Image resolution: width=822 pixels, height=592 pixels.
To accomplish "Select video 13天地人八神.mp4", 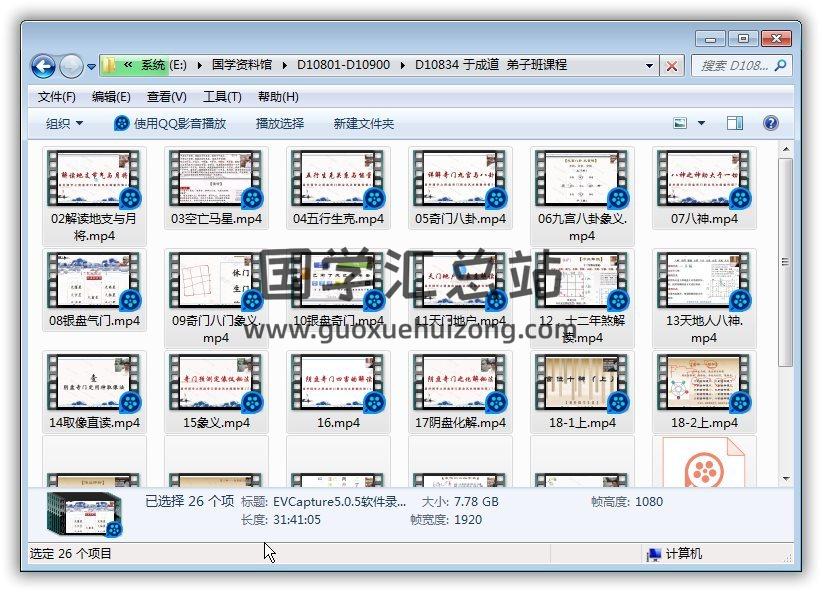I will [x=704, y=298].
